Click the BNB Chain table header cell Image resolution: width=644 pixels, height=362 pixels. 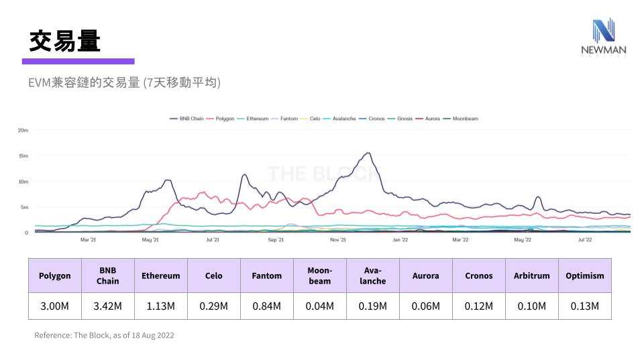(x=108, y=276)
